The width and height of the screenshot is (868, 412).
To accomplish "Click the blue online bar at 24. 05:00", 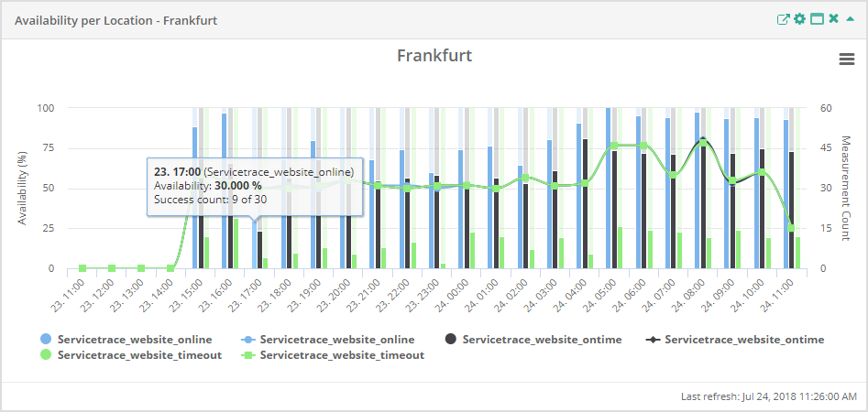I will click(x=609, y=188).
